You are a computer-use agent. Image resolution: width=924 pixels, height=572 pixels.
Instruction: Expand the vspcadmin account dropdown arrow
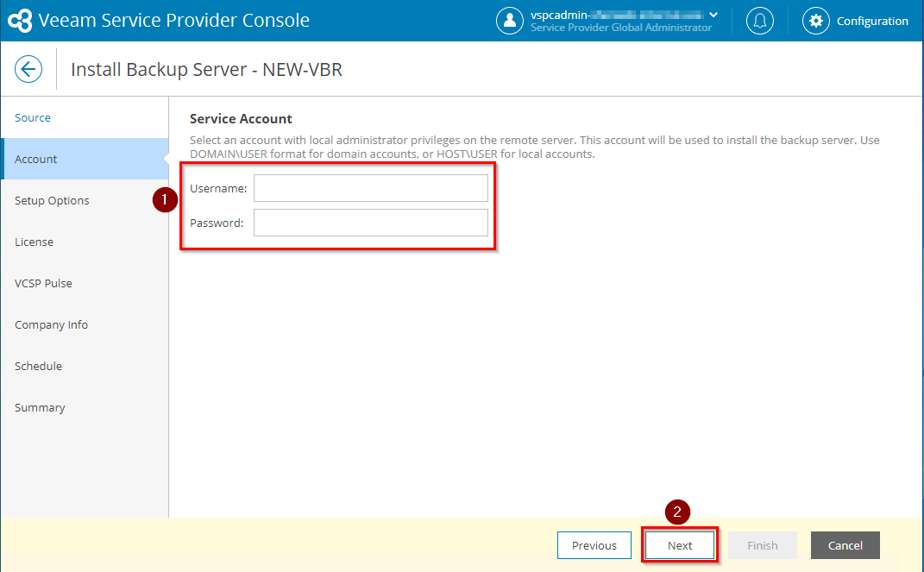(x=713, y=15)
